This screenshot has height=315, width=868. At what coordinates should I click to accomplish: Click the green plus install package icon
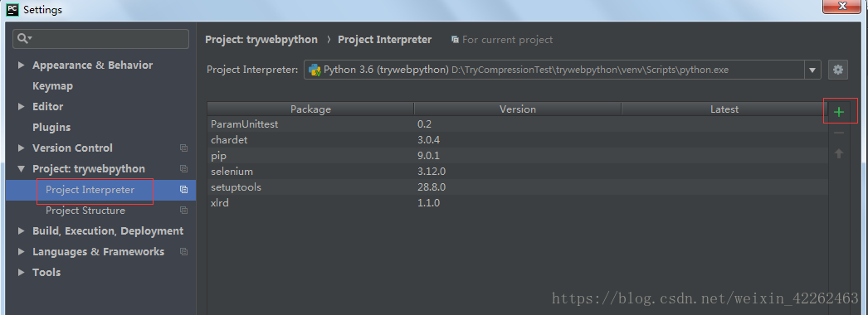[x=839, y=112]
